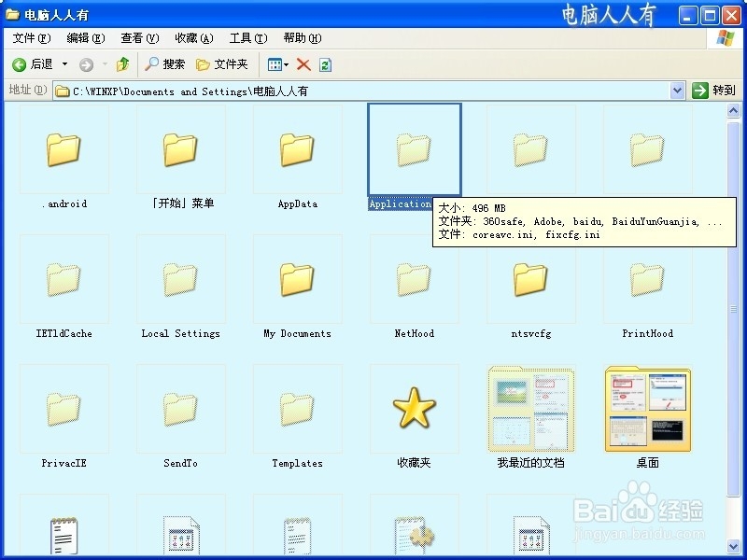
Task: Click the vertical scrollbar down arrow
Action: (733, 546)
